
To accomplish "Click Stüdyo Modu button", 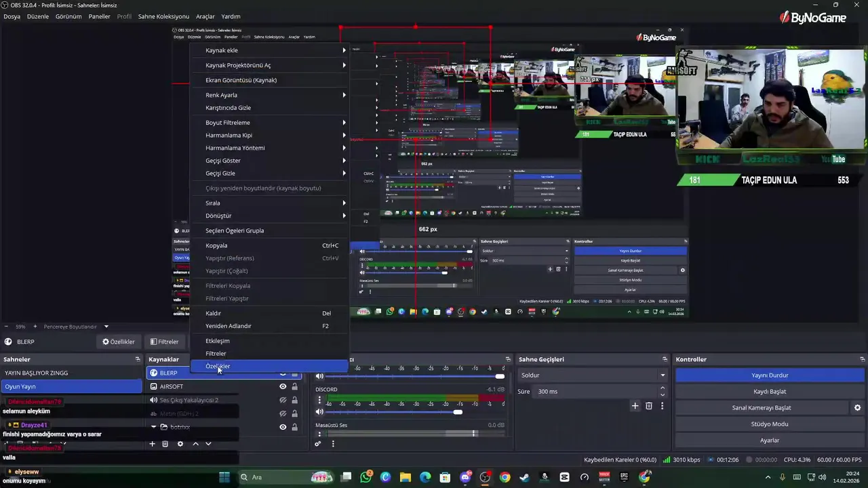I will (x=770, y=424).
